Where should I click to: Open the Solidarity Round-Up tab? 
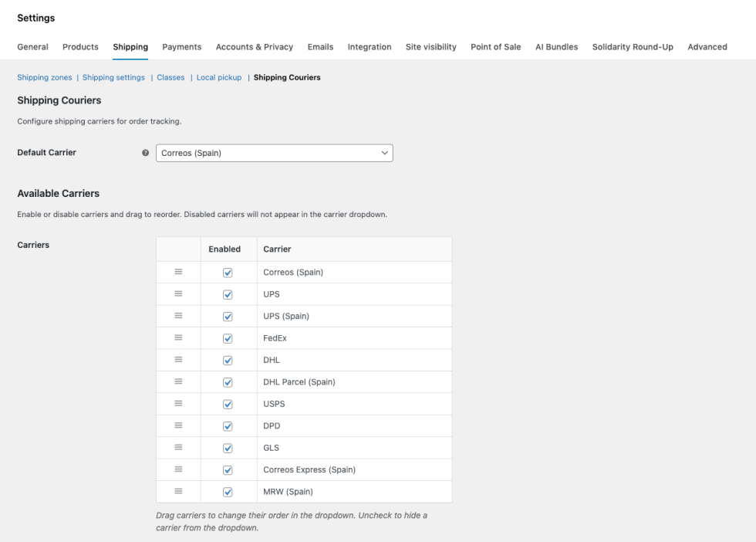[x=632, y=47]
